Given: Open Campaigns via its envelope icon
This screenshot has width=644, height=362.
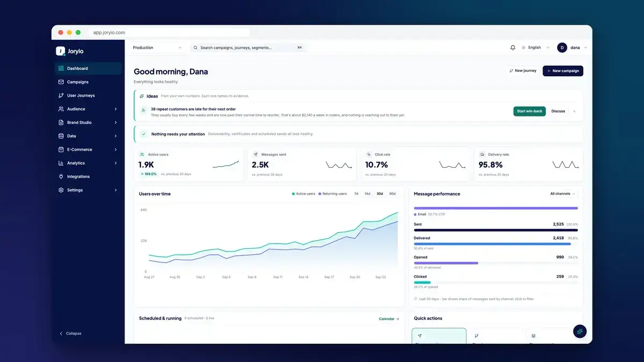Looking at the screenshot, I should pos(61,82).
